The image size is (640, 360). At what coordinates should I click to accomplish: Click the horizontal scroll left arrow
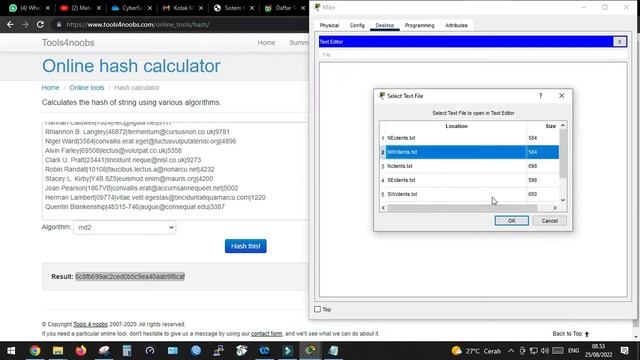tap(383, 208)
